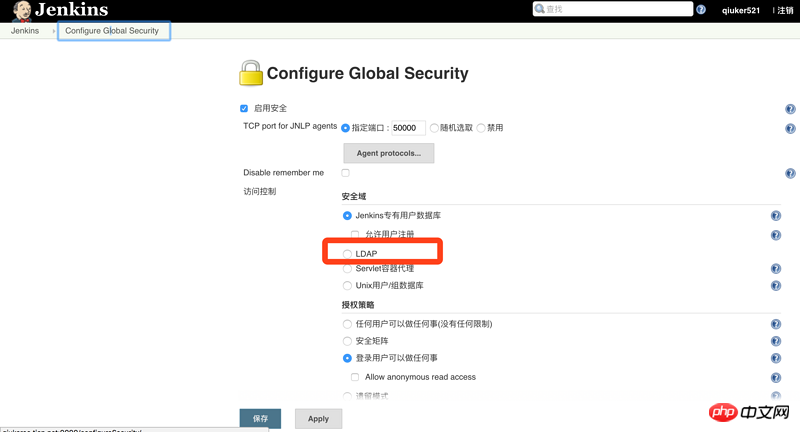Viewport: 800px width, 432px height.
Task: Click the search magnifier icon
Action: click(x=540, y=9)
